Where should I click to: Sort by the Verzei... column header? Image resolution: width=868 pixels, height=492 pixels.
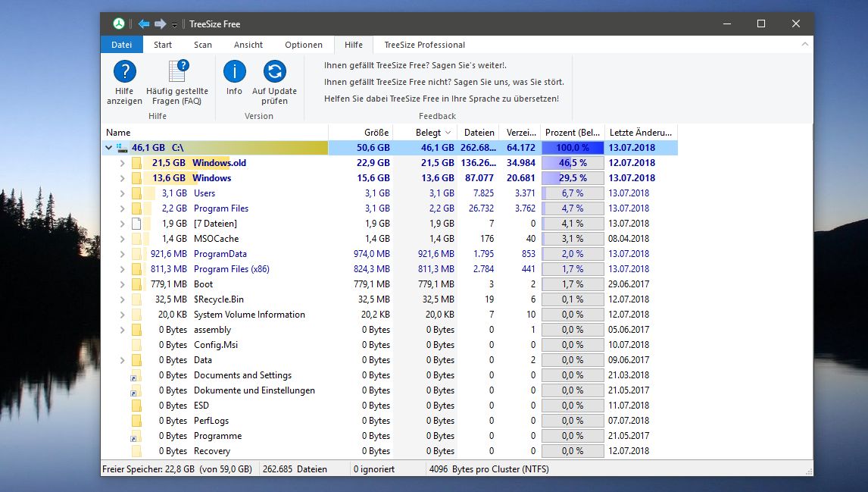tap(520, 133)
